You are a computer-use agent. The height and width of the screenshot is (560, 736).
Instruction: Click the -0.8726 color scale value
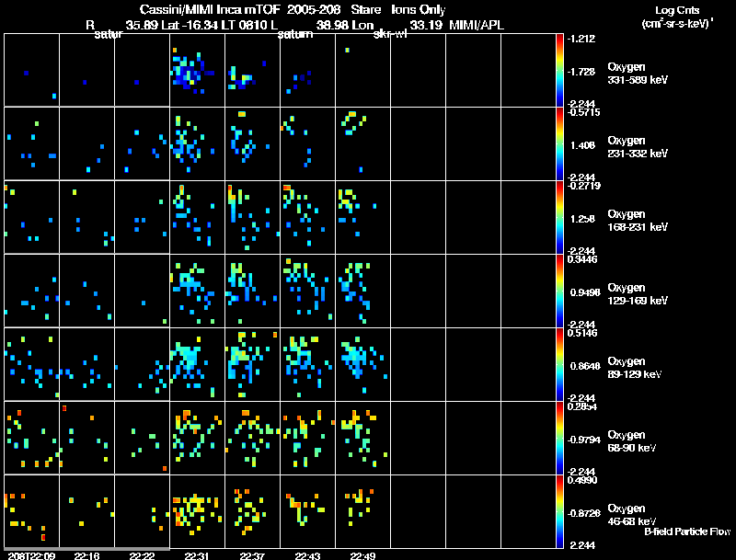pos(583,513)
